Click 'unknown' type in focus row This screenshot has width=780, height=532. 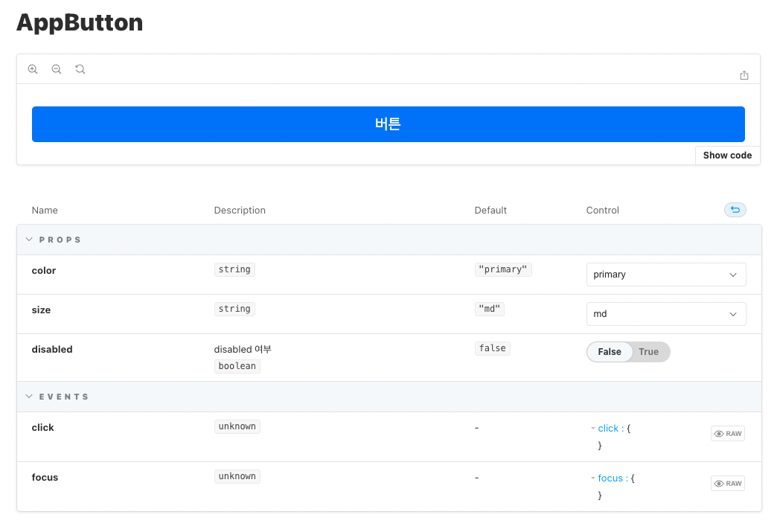pos(237,476)
